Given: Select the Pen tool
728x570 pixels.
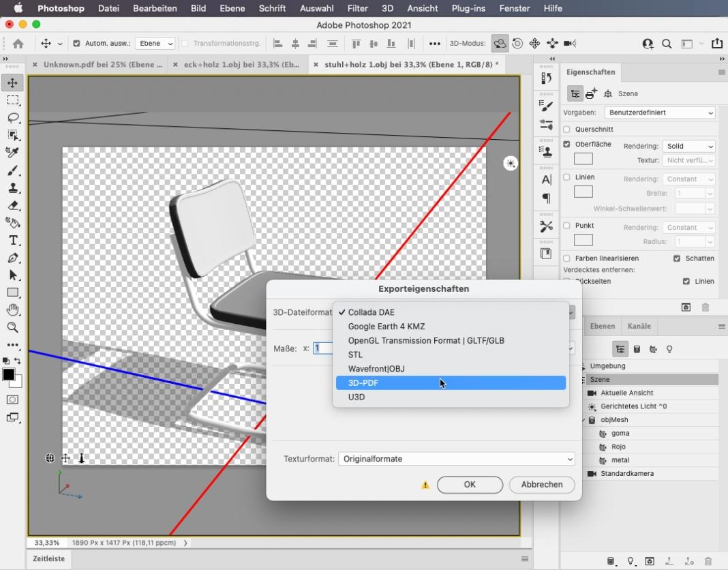Looking at the screenshot, I should point(12,258).
